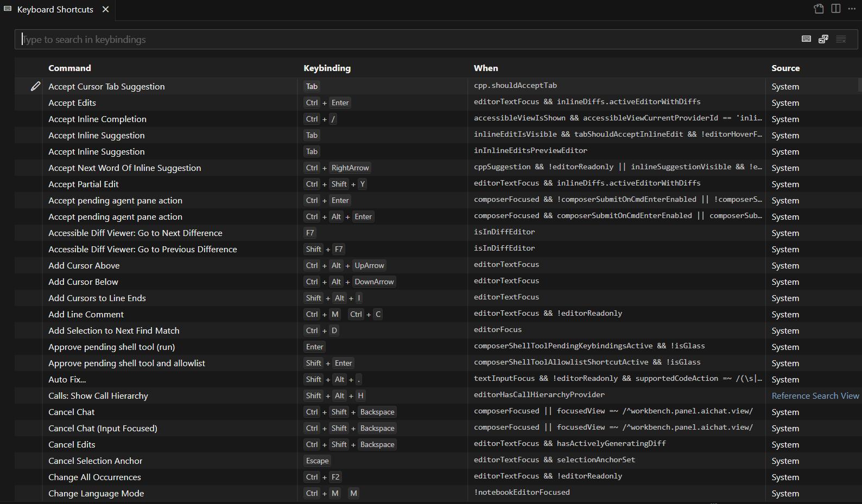862x504 pixels.
Task: Select the Accept Cursor Tab Suggestion command
Action: tap(106, 86)
